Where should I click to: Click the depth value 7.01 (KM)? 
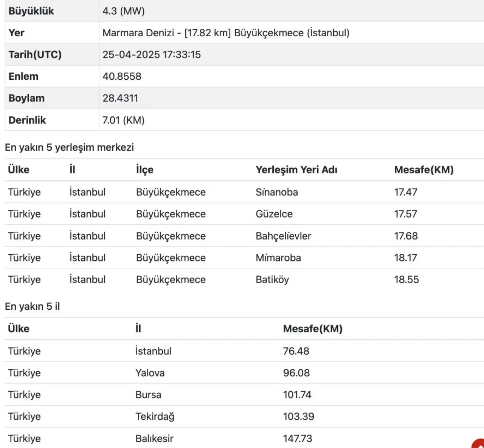(124, 120)
